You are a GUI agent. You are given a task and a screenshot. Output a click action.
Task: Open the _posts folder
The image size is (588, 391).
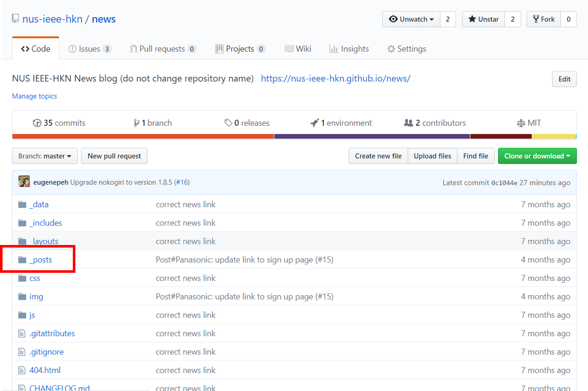click(x=41, y=260)
